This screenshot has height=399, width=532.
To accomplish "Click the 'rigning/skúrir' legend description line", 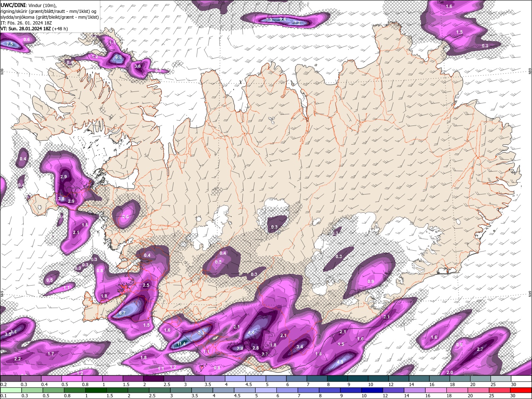I will (49, 11).
